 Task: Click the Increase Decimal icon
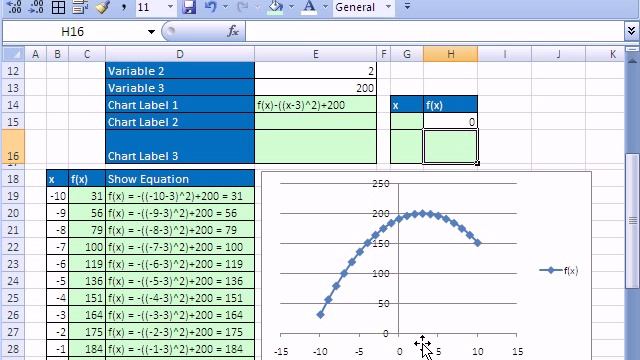coord(14,7)
